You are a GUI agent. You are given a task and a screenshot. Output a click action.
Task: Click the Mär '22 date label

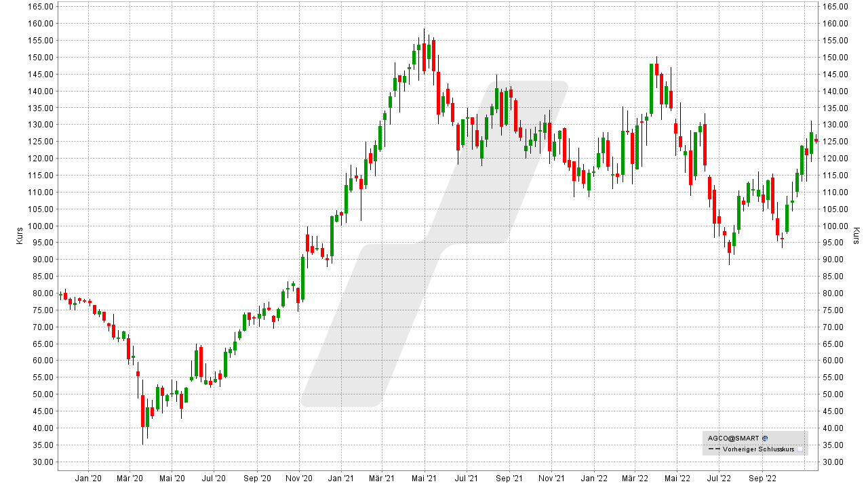[x=633, y=478]
